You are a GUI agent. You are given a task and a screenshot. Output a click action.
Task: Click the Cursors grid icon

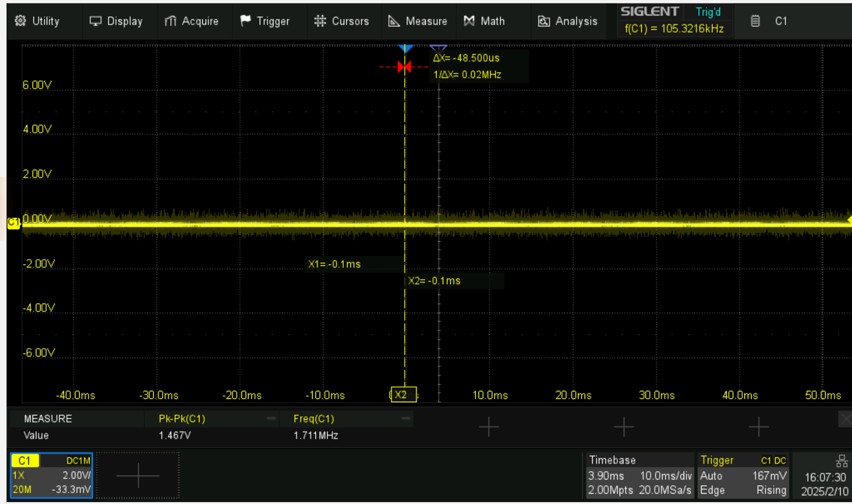tap(320, 21)
